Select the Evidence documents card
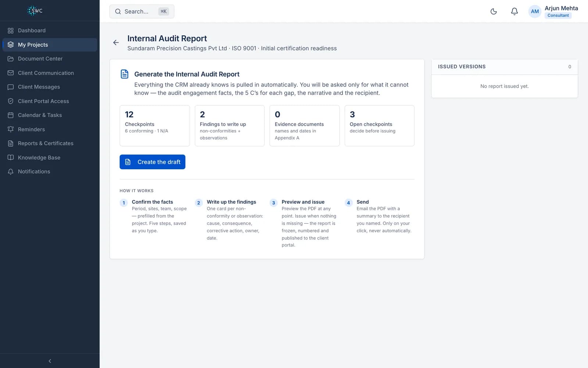Screen dimensions: 588x368 304,125
